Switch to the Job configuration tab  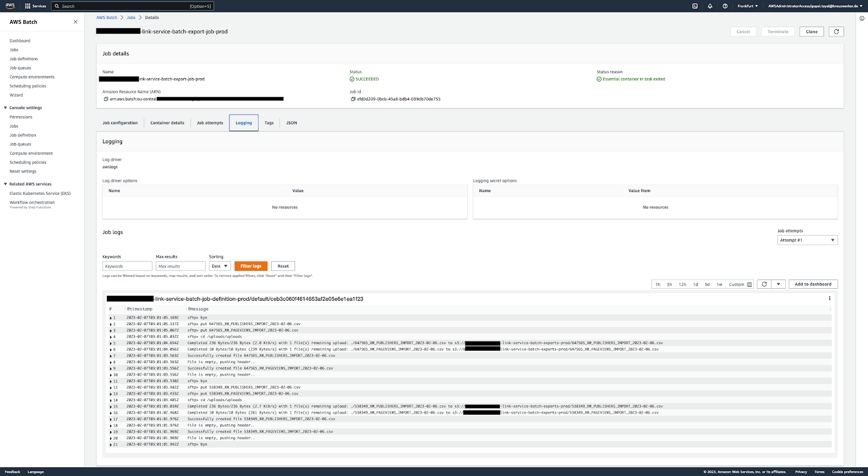coord(120,123)
